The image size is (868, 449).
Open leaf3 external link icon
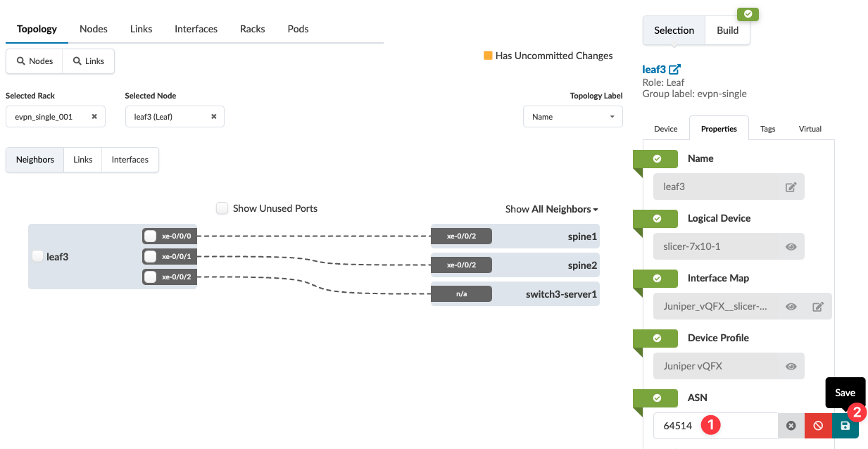point(675,70)
